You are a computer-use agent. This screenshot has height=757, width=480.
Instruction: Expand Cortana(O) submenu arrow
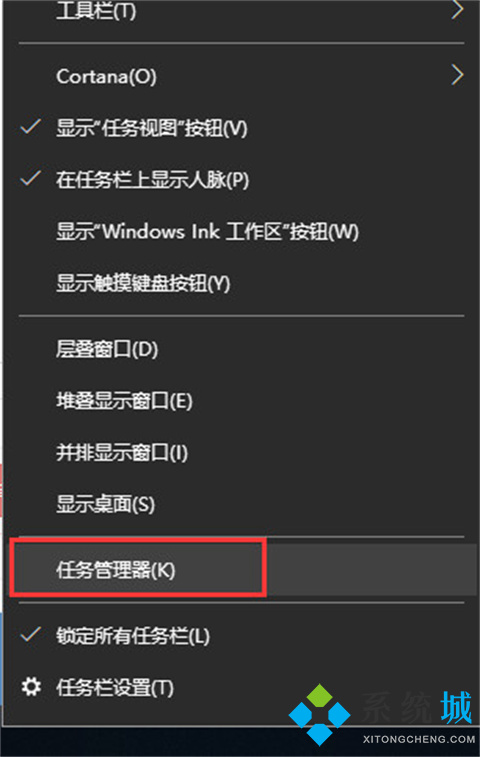coord(457,75)
